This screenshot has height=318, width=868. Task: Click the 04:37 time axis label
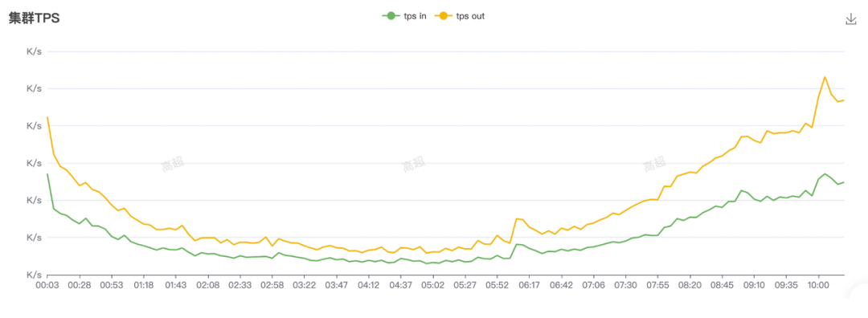(x=400, y=285)
